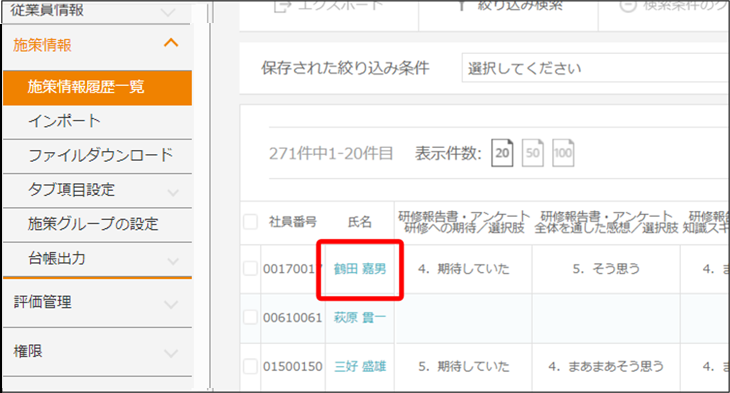Select employee number 00610061 cell
Image resolution: width=730 pixels, height=393 pixels.
point(292,318)
